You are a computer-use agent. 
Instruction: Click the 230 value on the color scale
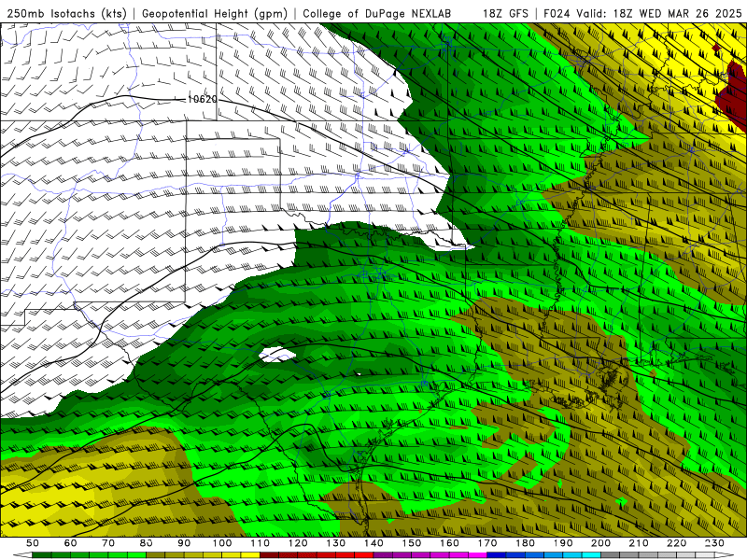tap(715, 543)
